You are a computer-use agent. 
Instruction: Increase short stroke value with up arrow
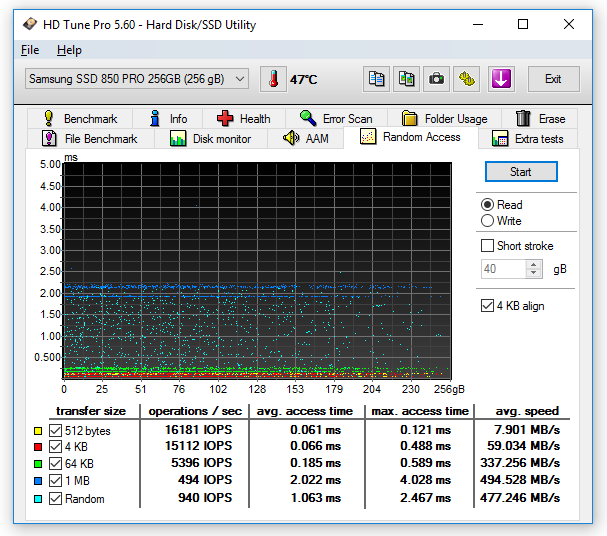coord(533,265)
